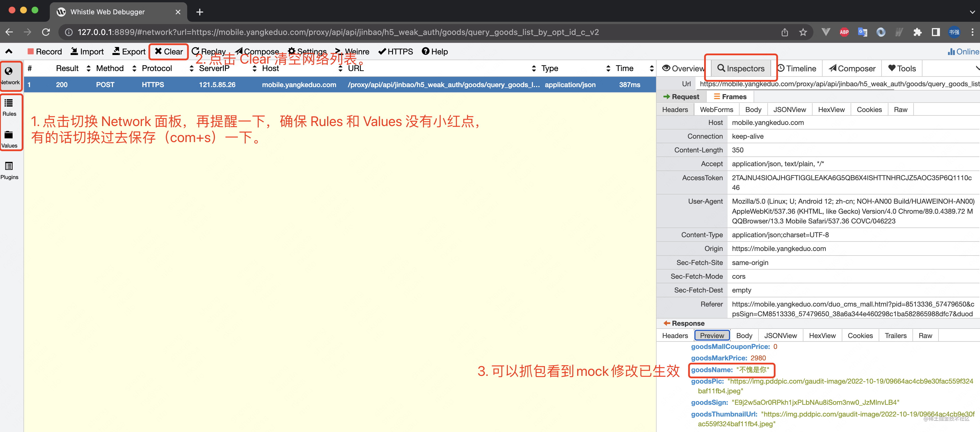Open Chrome's three-dot menu
The width and height of the screenshot is (980, 432).
[972, 32]
